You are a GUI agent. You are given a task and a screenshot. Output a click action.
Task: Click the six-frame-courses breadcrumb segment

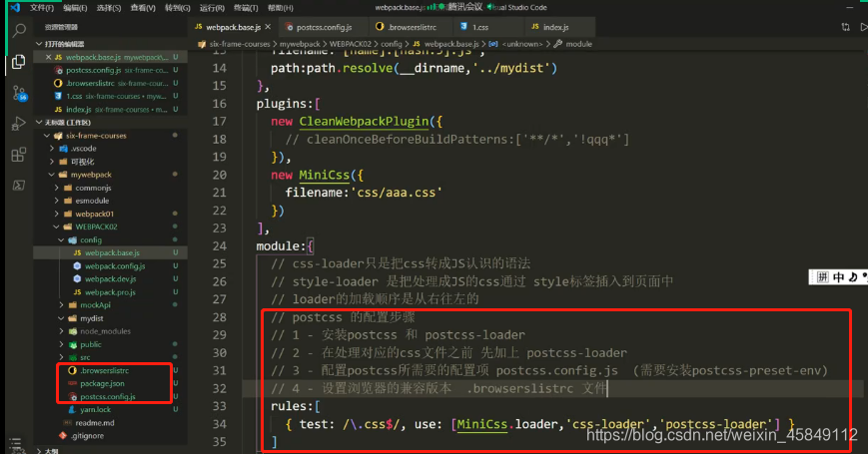pos(239,44)
